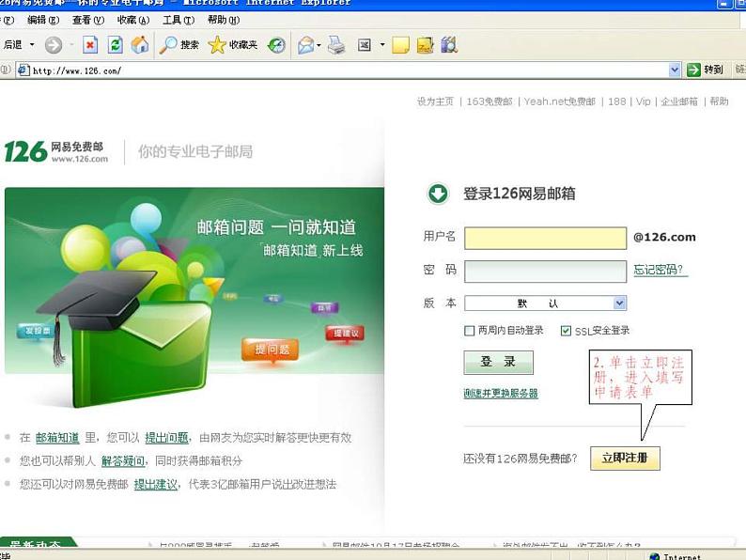
Task: Click 测速并更换服务器 link
Action: click(x=501, y=394)
